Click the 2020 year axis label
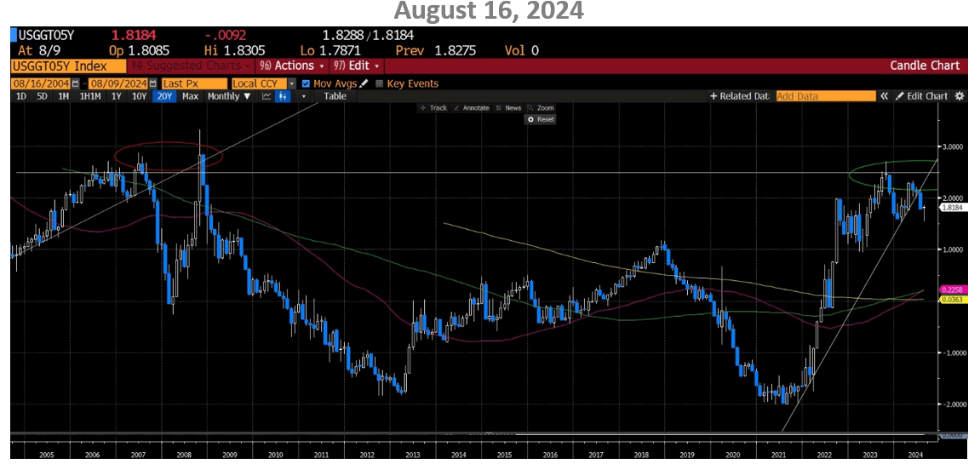980x464 pixels. [x=732, y=454]
